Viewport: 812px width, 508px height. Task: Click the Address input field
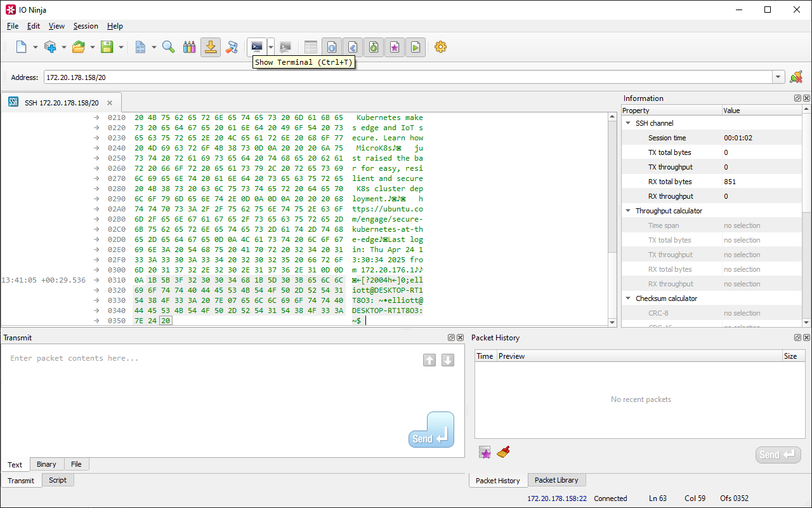coord(408,77)
